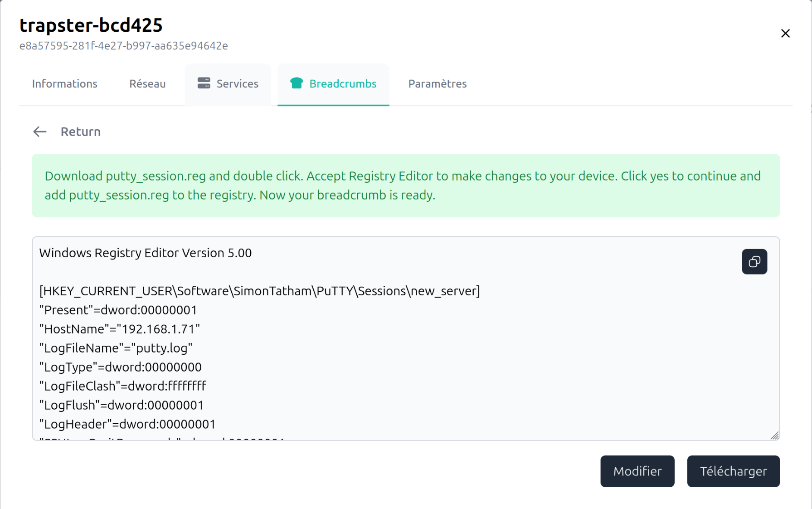Download the file with Télécharger

pos(733,471)
